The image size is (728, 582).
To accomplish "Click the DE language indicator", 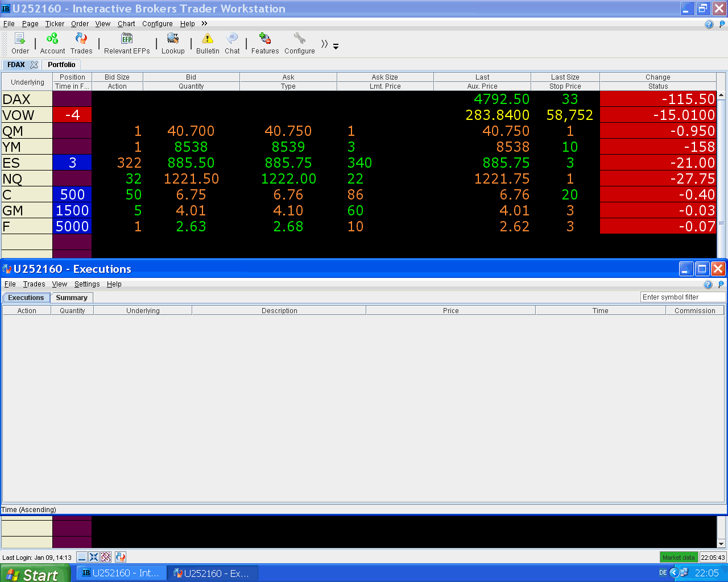I will pyautogui.click(x=663, y=573).
